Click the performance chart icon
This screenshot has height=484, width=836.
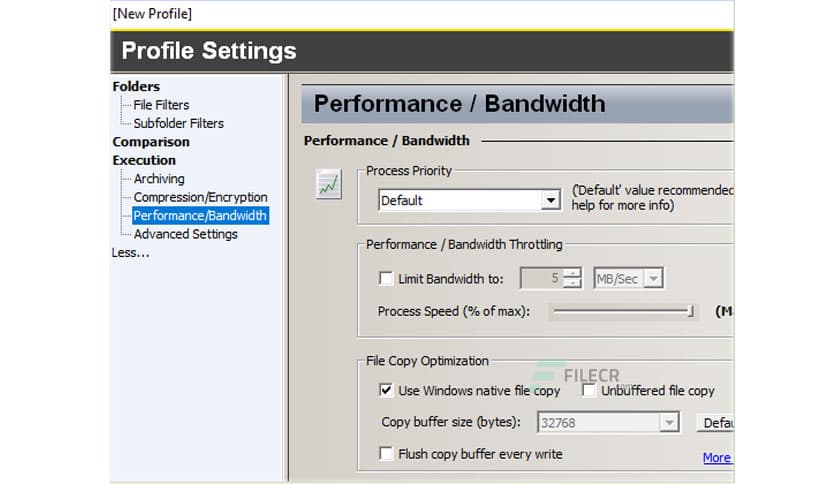327,183
